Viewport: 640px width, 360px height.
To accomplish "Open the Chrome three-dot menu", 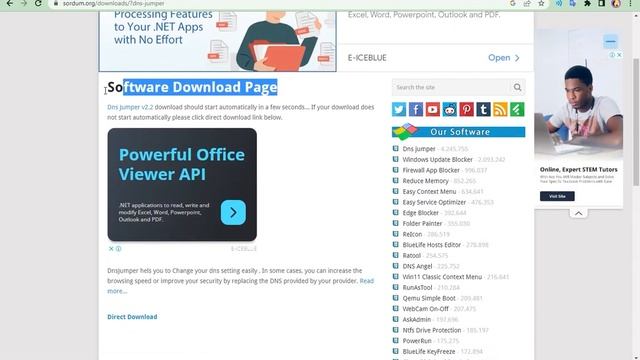I will click(x=631, y=3).
